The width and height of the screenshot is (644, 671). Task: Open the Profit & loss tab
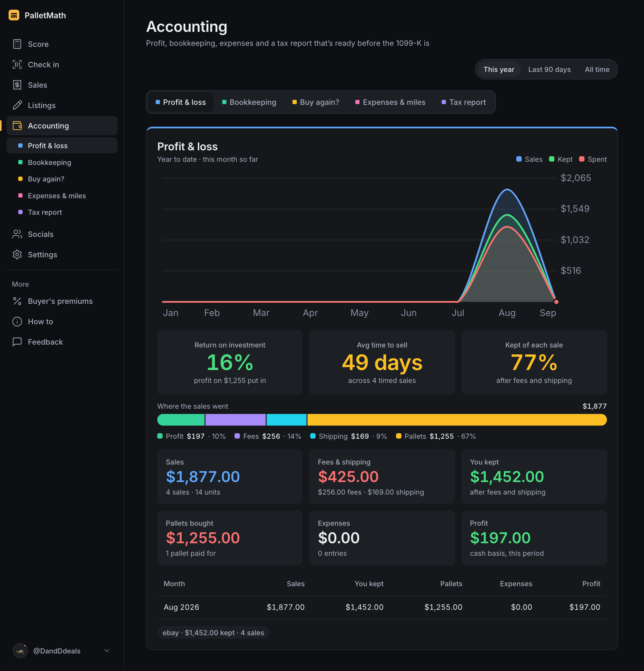tap(181, 102)
